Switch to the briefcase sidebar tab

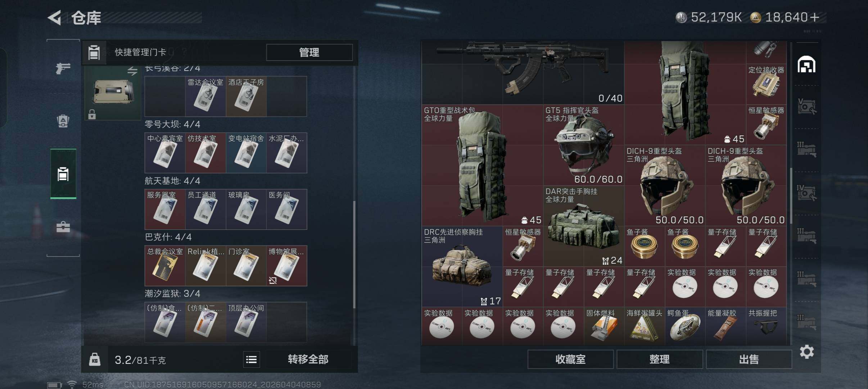[x=63, y=227]
